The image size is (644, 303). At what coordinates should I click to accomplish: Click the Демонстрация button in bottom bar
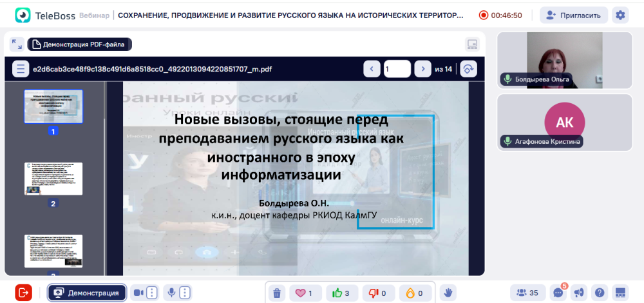click(87, 293)
